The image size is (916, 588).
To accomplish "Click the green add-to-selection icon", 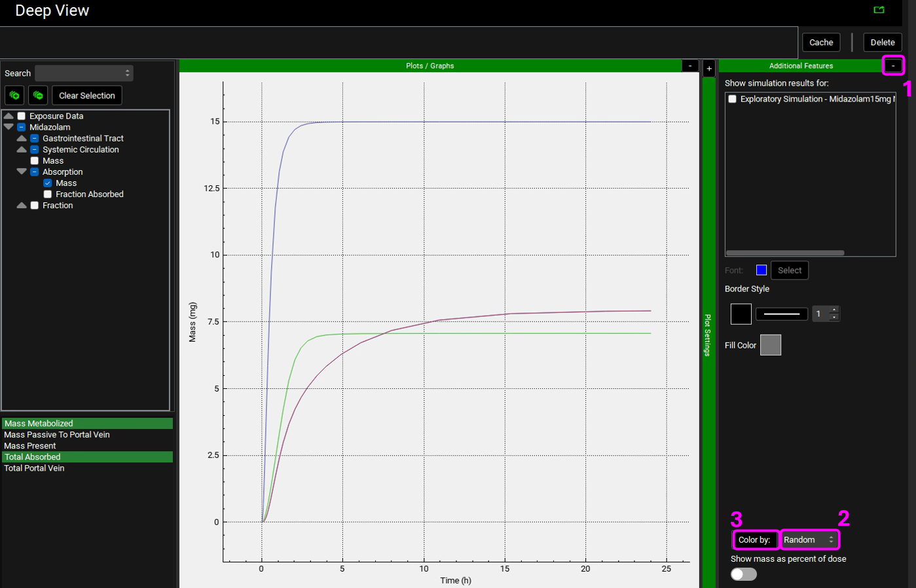I will [14, 96].
